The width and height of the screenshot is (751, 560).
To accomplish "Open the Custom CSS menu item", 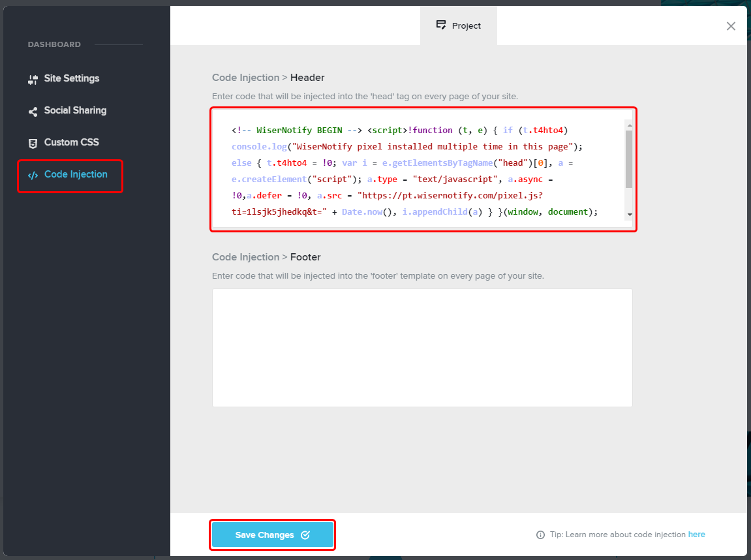I will (x=71, y=142).
